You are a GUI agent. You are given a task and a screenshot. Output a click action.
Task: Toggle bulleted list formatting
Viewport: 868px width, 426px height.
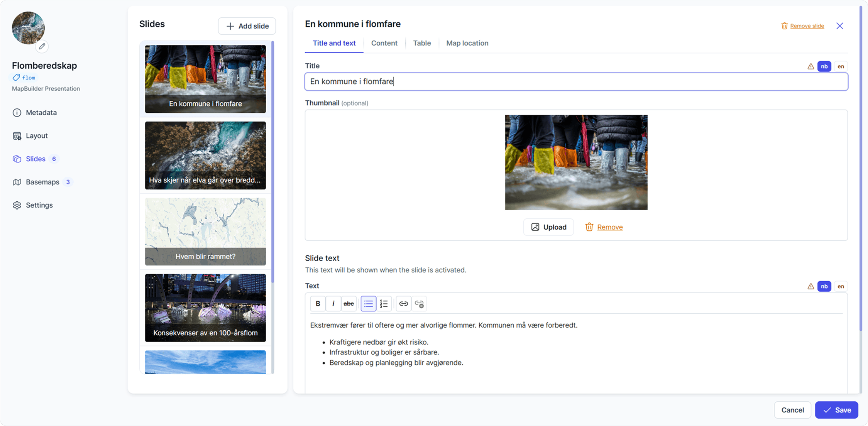coord(368,304)
